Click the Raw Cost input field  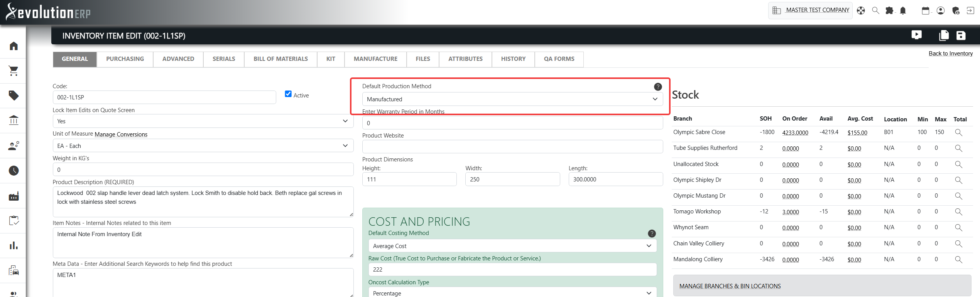[512, 269]
